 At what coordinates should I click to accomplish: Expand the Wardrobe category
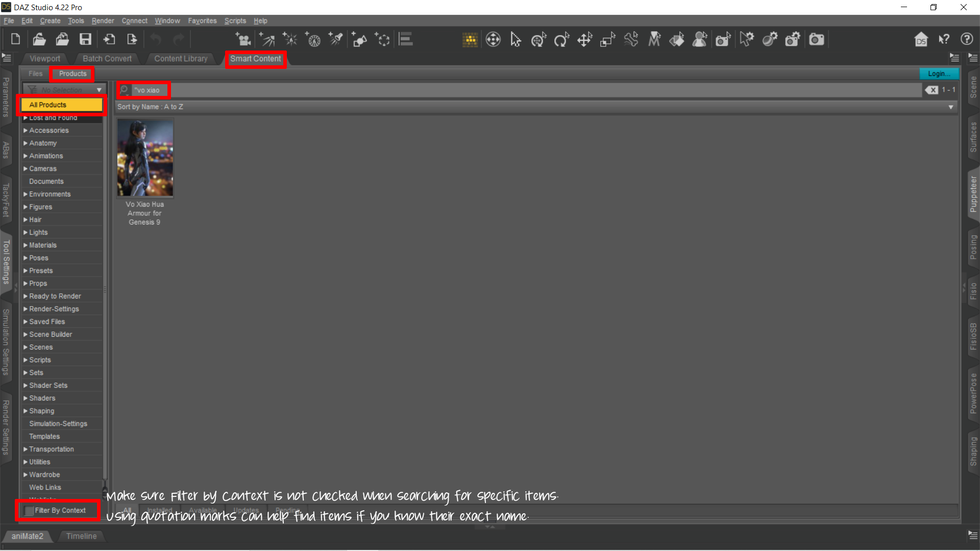click(26, 474)
